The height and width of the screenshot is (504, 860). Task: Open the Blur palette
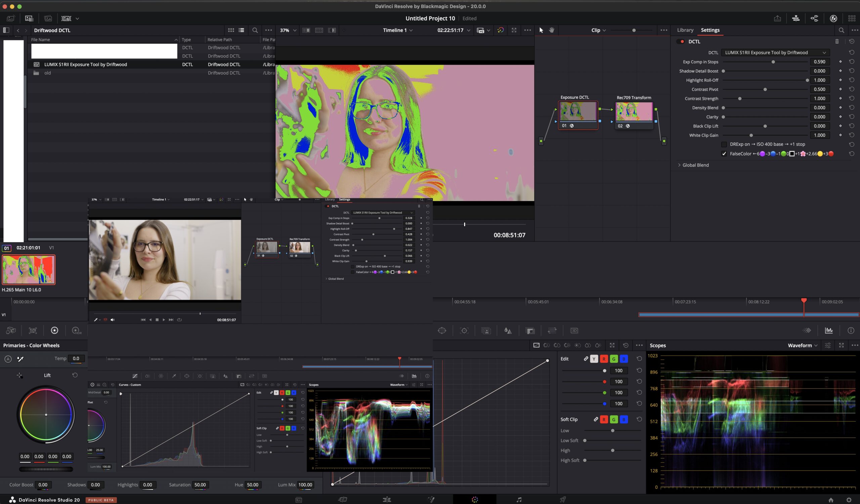(508, 330)
